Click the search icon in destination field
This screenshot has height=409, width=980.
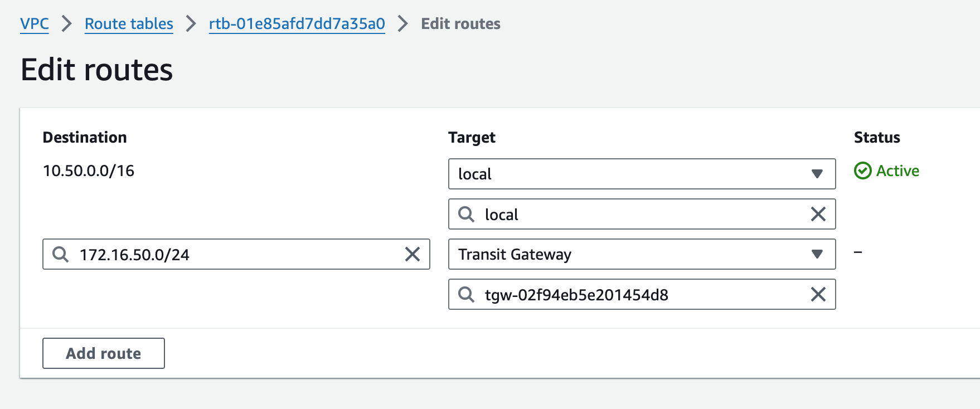tap(60, 255)
